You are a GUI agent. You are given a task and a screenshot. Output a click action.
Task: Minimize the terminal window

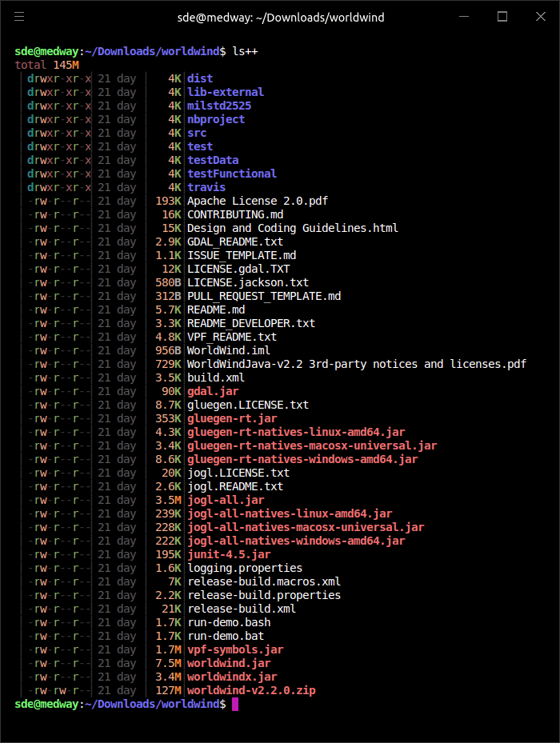click(464, 17)
